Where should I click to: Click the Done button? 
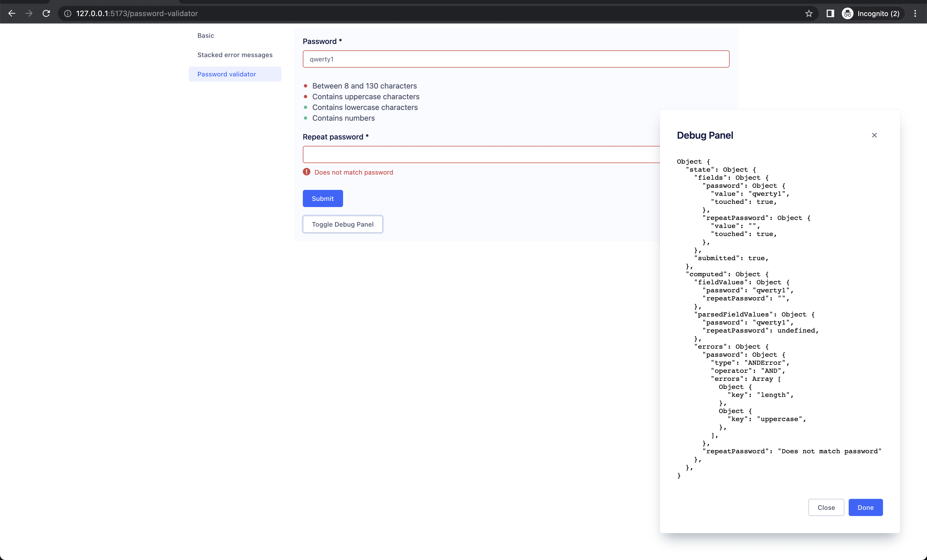pos(865,507)
